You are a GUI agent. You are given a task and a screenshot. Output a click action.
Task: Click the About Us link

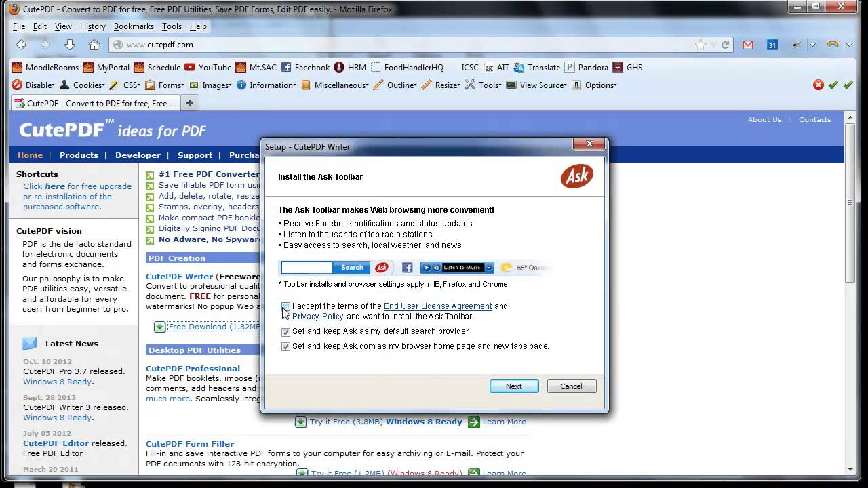coord(764,120)
